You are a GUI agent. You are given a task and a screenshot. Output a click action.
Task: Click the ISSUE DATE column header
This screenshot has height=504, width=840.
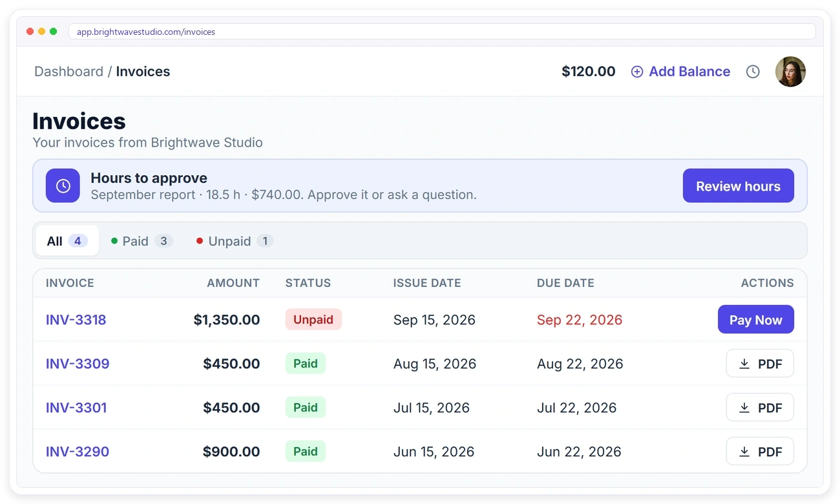(x=427, y=283)
